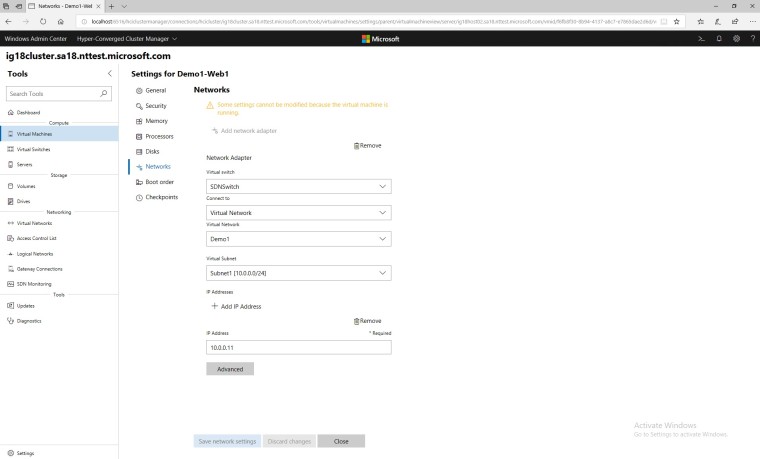Remove the Network Adapter
The width and height of the screenshot is (760, 459).
pos(367,145)
